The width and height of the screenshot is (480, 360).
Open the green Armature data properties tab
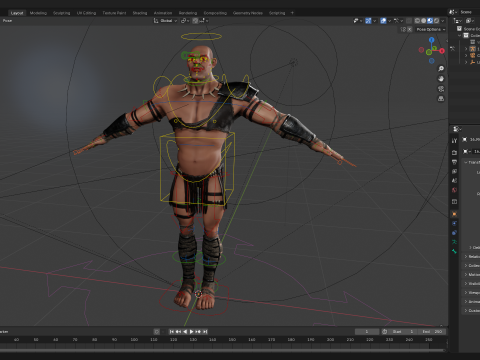click(x=454, y=242)
